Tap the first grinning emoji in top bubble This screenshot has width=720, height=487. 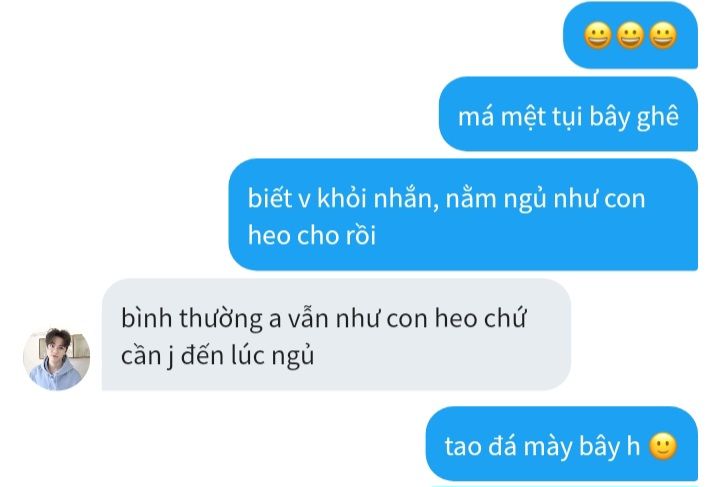point(597,35)
